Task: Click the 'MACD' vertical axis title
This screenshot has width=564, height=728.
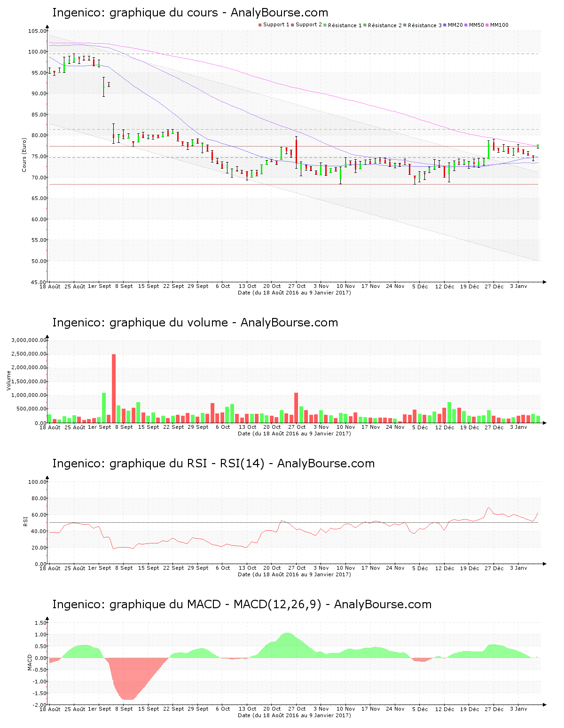Action: (30, 662)
